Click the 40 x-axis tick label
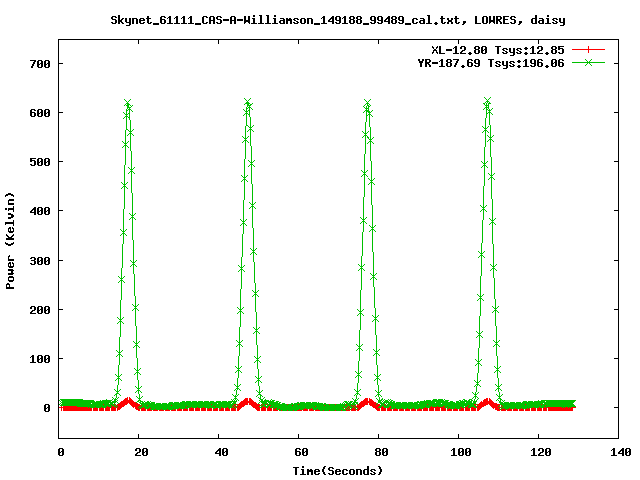The image size is (640, 480). (221, 452)
